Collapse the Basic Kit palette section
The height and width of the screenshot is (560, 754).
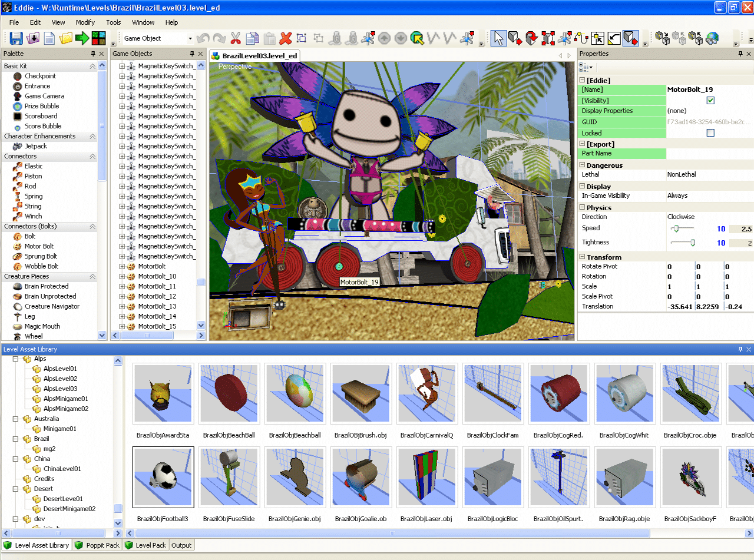click(x=92, y=67)
